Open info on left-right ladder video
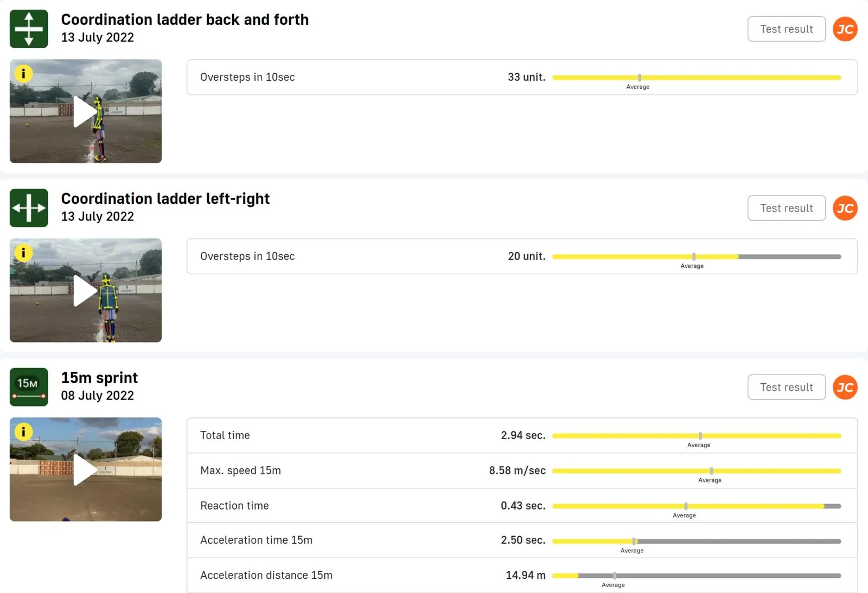This screenshot has height=593, width=868. pos(23,253)
